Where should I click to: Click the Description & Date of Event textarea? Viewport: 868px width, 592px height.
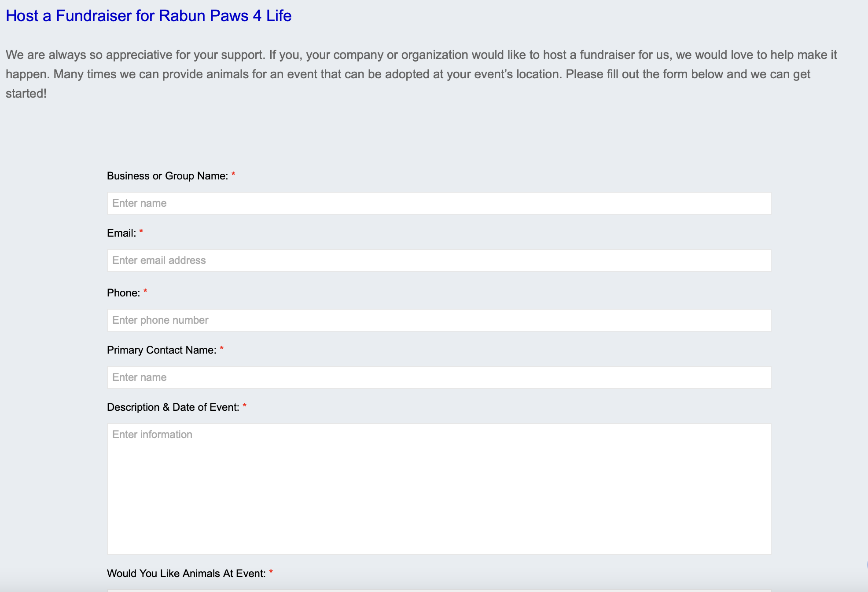point(439,489)
